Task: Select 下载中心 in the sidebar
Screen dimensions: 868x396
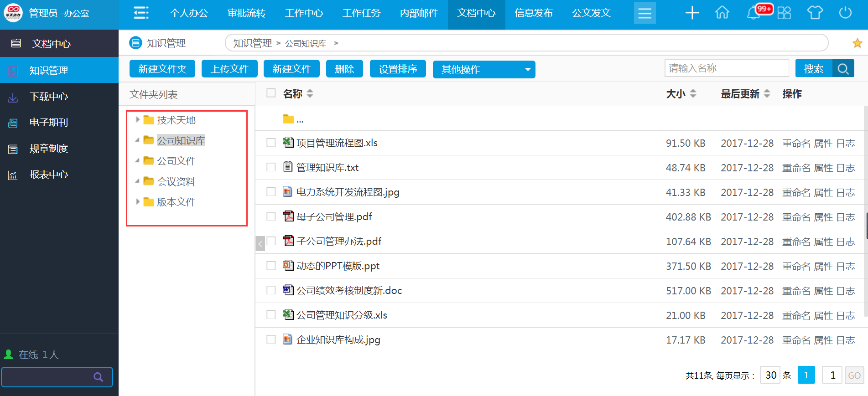Action: pyautogui.click(x=49, y=97)
